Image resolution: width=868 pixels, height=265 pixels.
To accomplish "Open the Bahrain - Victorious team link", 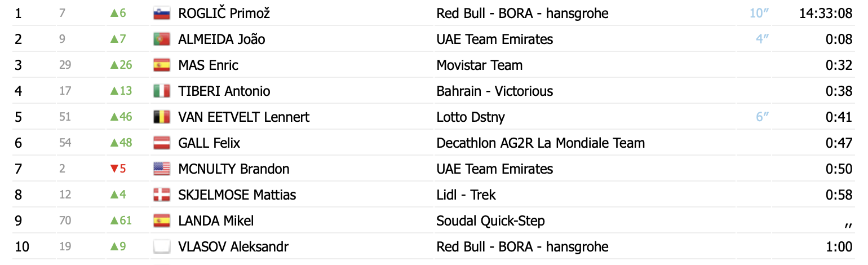I will tap(495, 91).
